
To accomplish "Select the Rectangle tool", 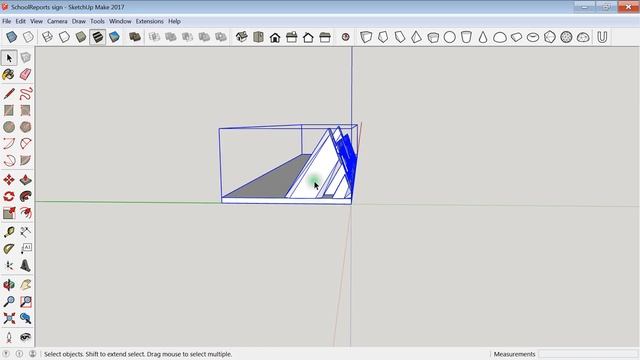I will coord(9,110).
